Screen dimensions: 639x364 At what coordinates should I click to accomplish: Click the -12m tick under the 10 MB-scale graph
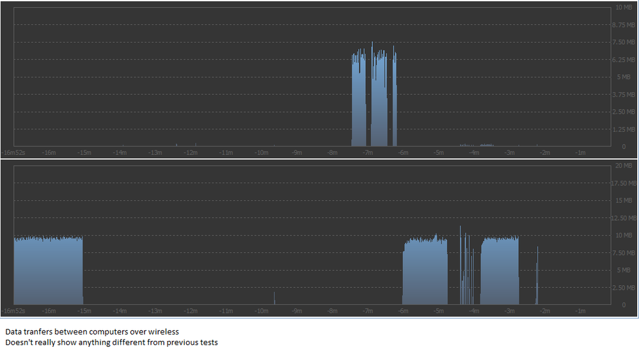(191, 152)
